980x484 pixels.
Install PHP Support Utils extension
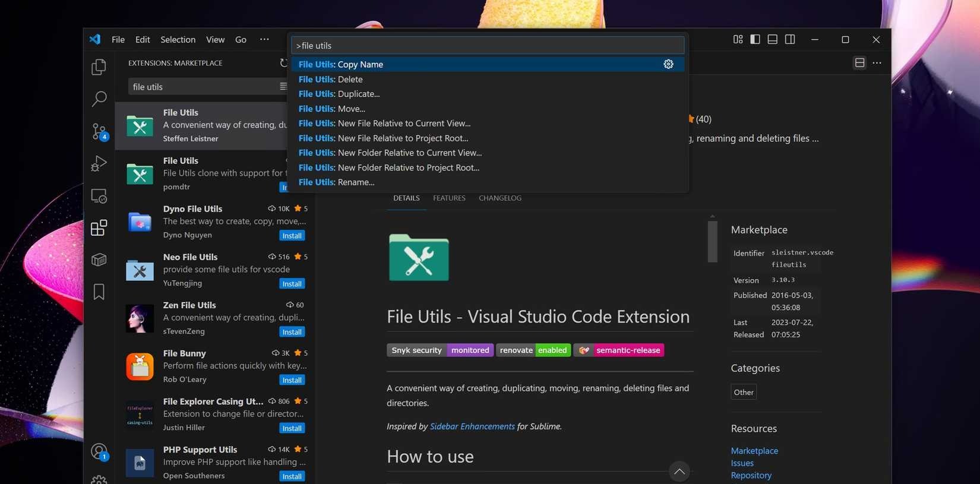292,476
